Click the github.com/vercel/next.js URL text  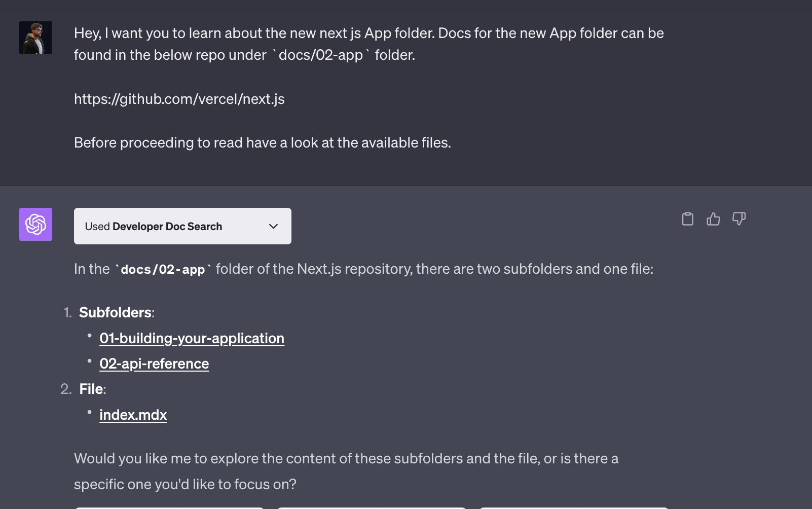[x=179, y=99]
